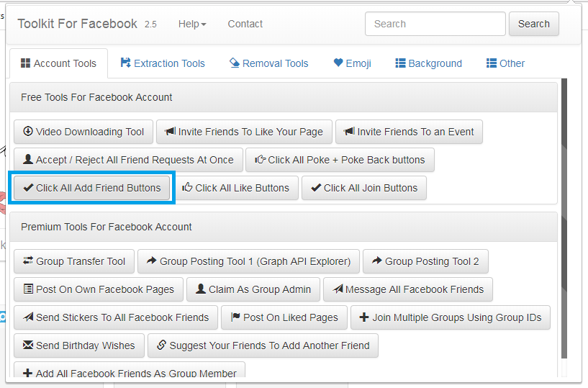
Task: Click the flag icon on Post On Liked Pages
Action: click(236, 317)
